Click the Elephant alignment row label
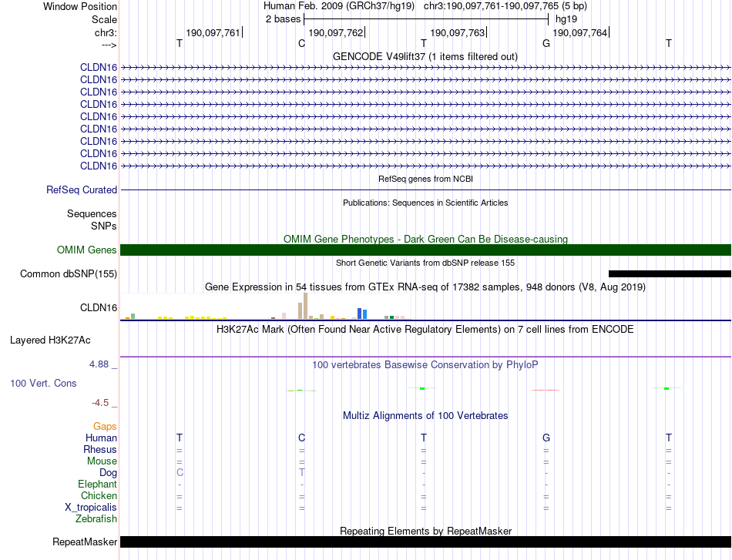The image size is (732, 560). tap(97, 484)
